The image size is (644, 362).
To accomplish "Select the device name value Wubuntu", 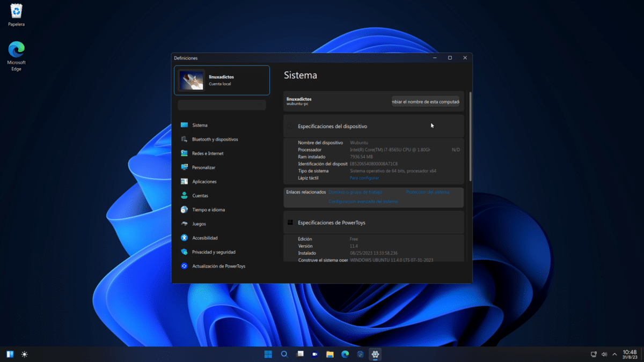I will tap(359, 143).
